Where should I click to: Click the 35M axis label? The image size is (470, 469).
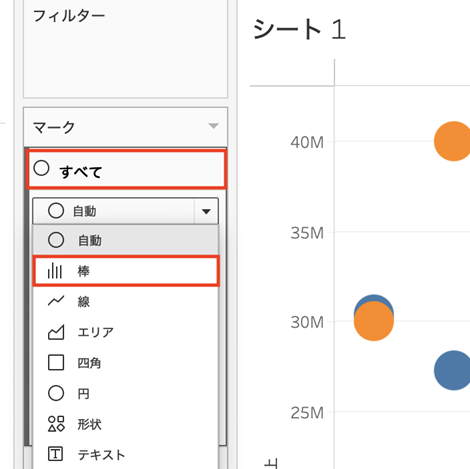pos(307,233)
